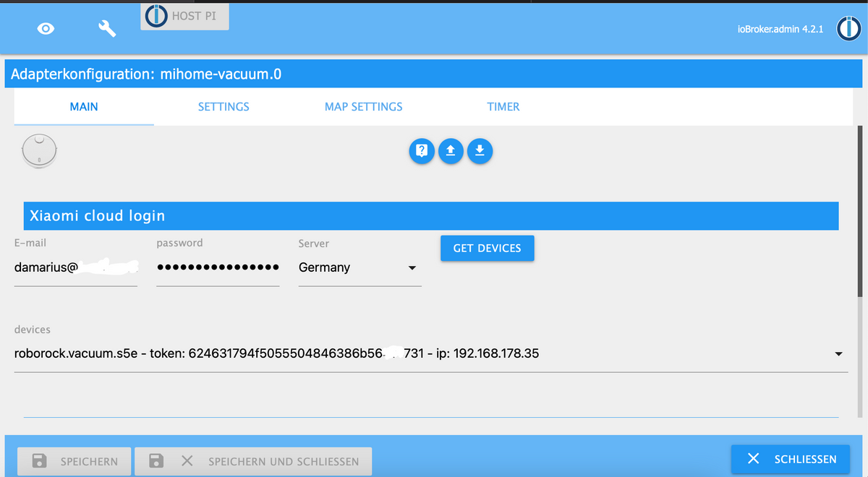Click the download arrow round button

point(480,151)
